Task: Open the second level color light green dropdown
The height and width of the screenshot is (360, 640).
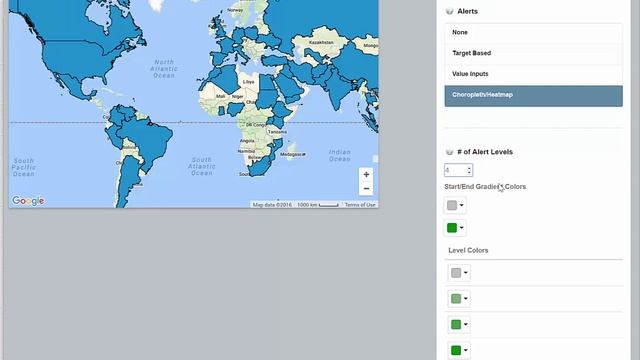Action: pyautogui.click(x=459, y=298)
